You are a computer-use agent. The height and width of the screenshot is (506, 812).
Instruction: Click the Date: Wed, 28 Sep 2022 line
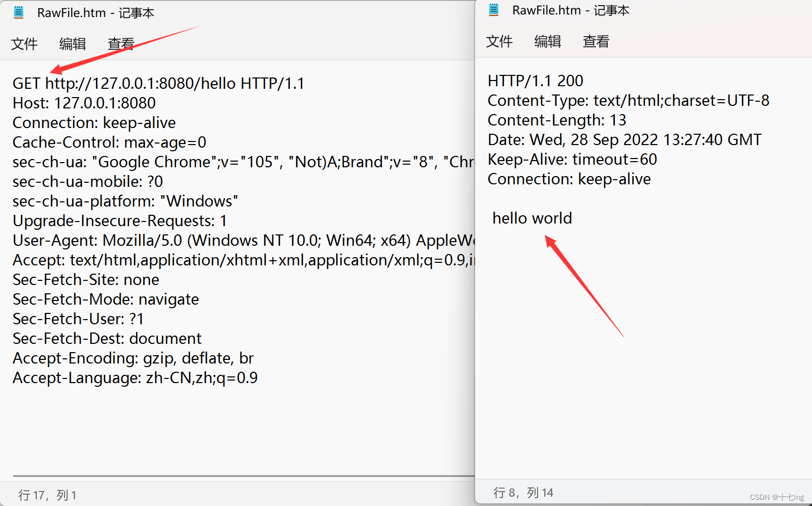point(625,140)
